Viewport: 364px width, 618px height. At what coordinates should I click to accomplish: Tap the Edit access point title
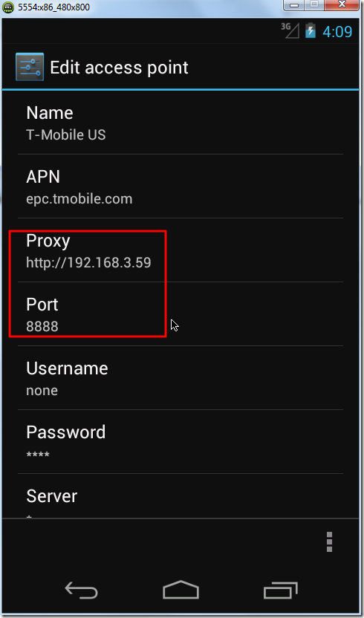[119, 68]
